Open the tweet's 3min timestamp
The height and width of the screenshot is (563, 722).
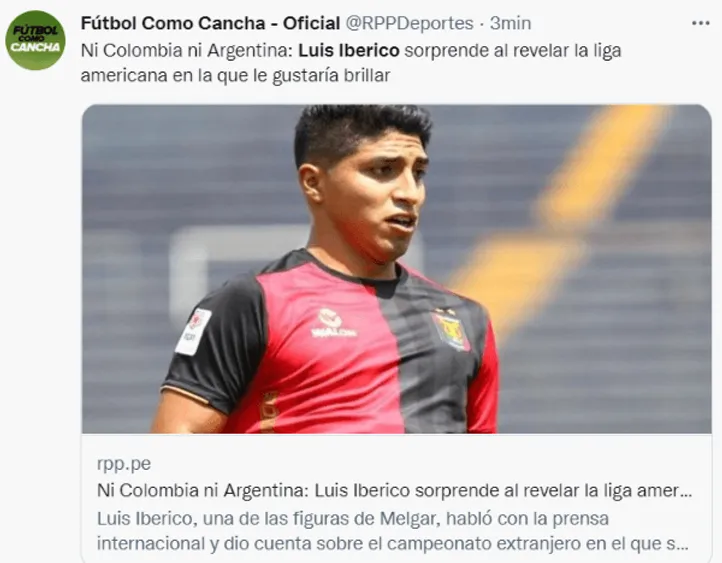pyautogui.click(x=510, y=23)
